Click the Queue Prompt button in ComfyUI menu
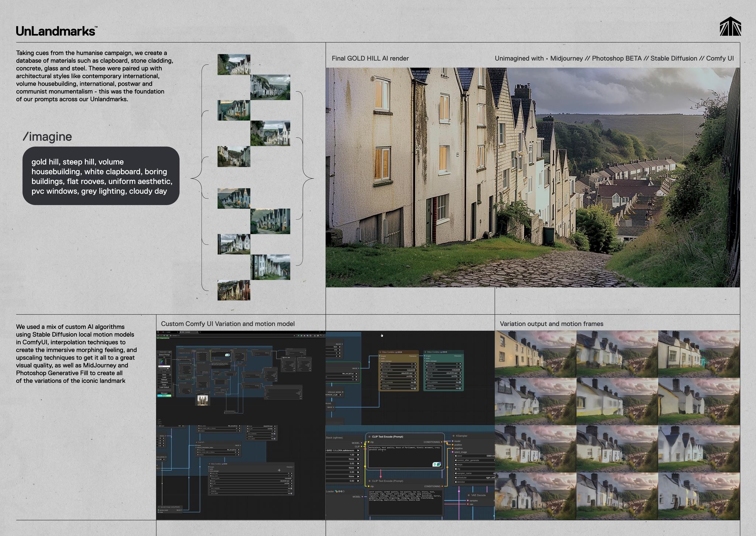This screenshot has height=536, width=756. (164, 355)
